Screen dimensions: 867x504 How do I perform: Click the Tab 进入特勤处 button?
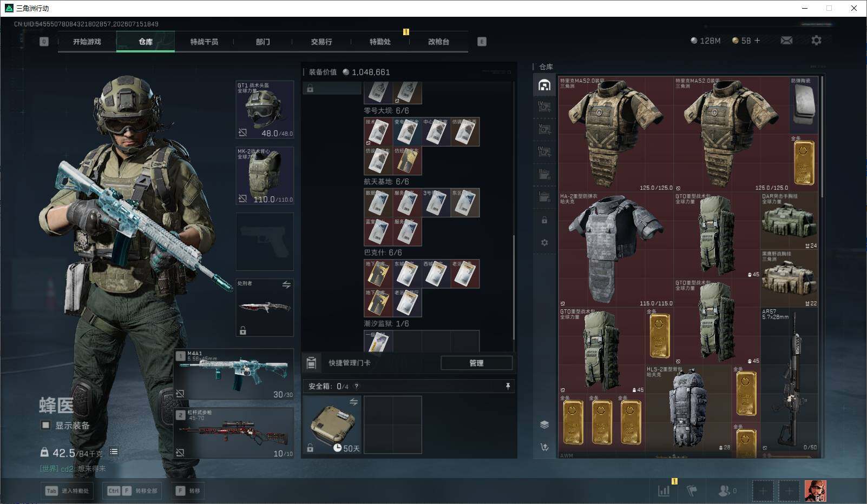(67, 490)
